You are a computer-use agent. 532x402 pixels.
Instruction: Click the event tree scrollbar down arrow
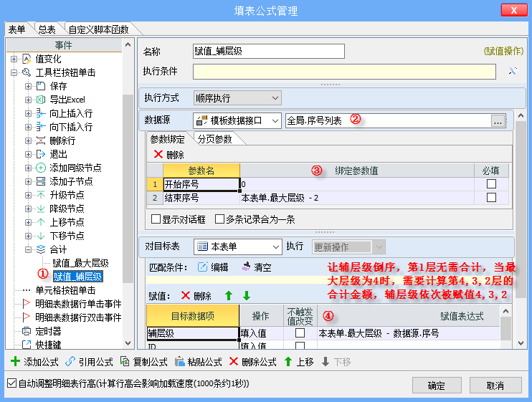tap(128, 343)
